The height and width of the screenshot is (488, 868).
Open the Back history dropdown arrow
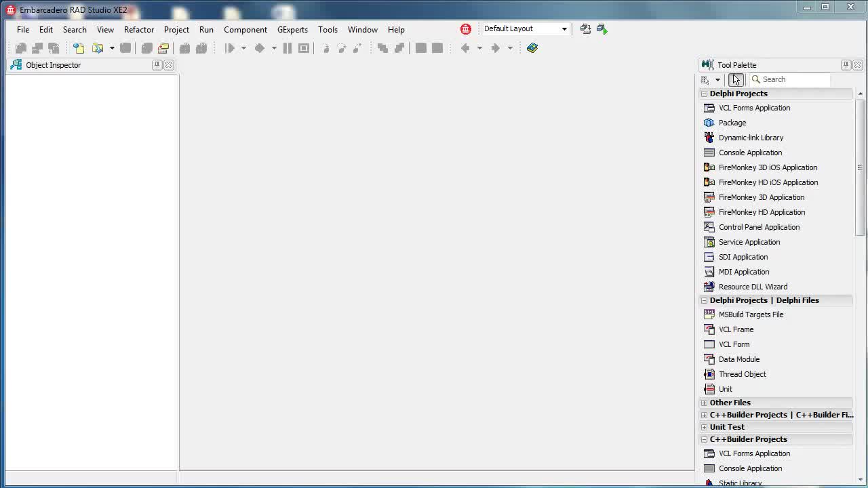(x=479, y=48)
